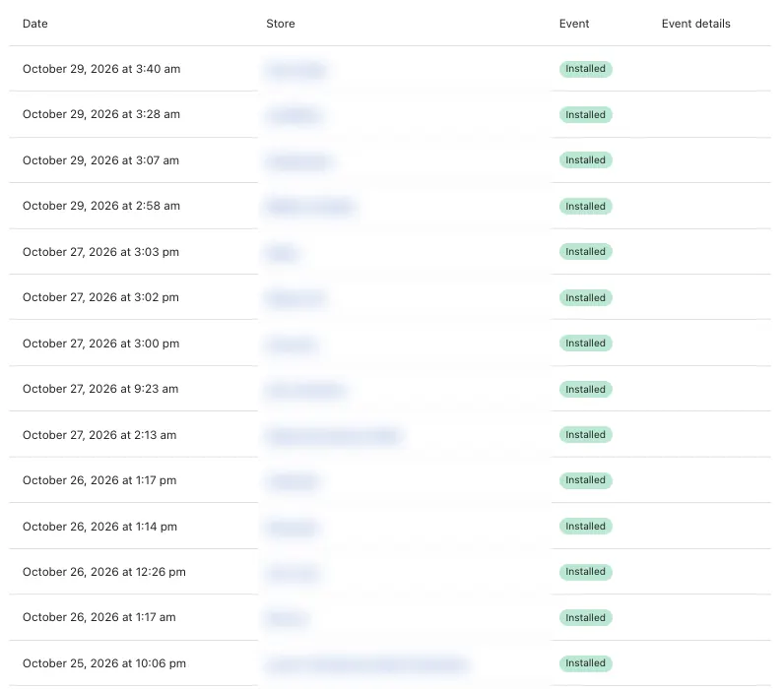Select the October 27, 2026 at 3:03 pm date
The image size is (784, 689).
point(100,252)
